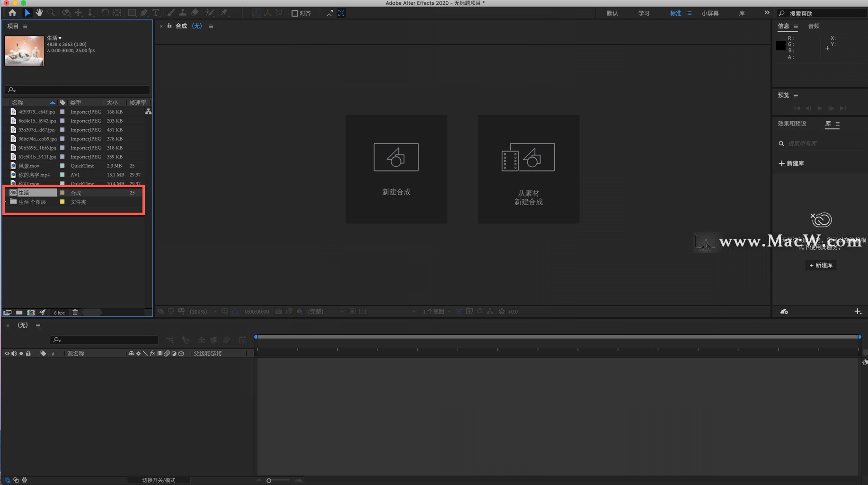Screen dimensions: 868x485
Task: Select the Brush tool
Action: click(x=171, y=13)
